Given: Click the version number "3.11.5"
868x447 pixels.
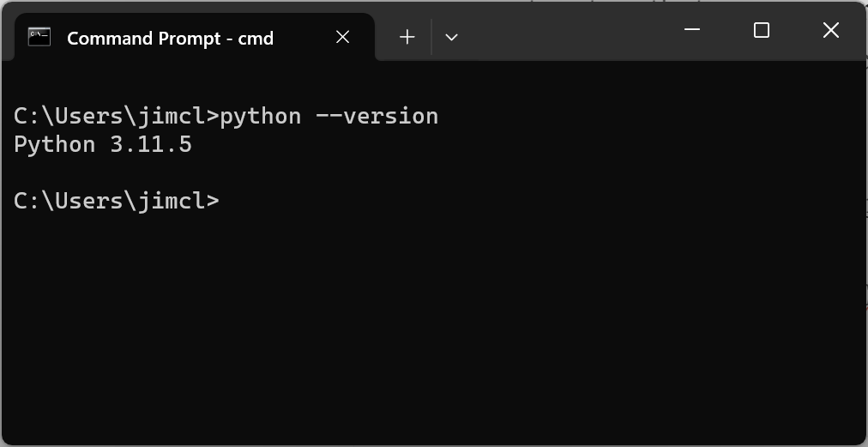Looking at the screenshot, I should point(151,144).
